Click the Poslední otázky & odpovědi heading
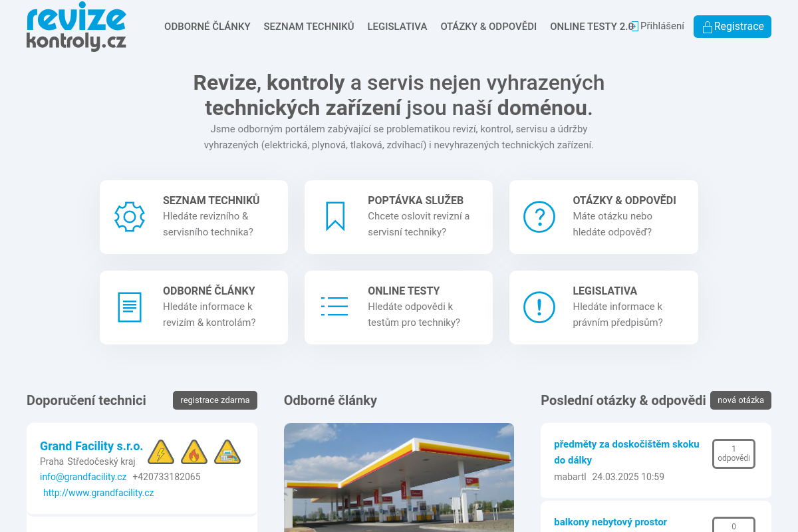The height and width of the screenshot is (532, 798). (623, 400)
